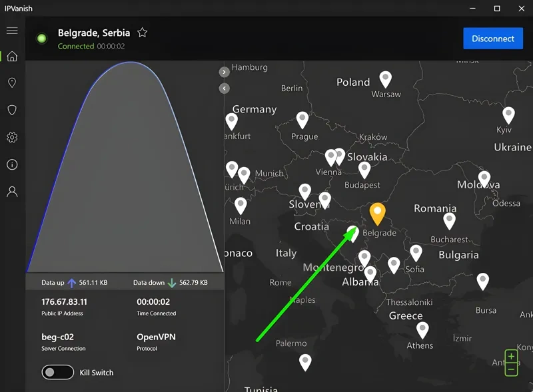Image resolution: width=533 pixels, height=392 pixels.
Task: Click the 00:00:02 Time Connected value
Action: coord(153,301)
